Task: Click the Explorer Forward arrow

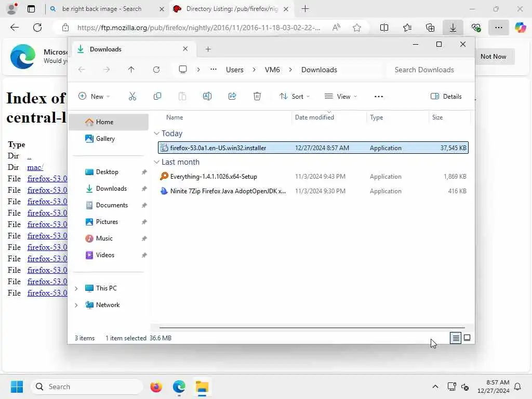Action: pos(107,70)
